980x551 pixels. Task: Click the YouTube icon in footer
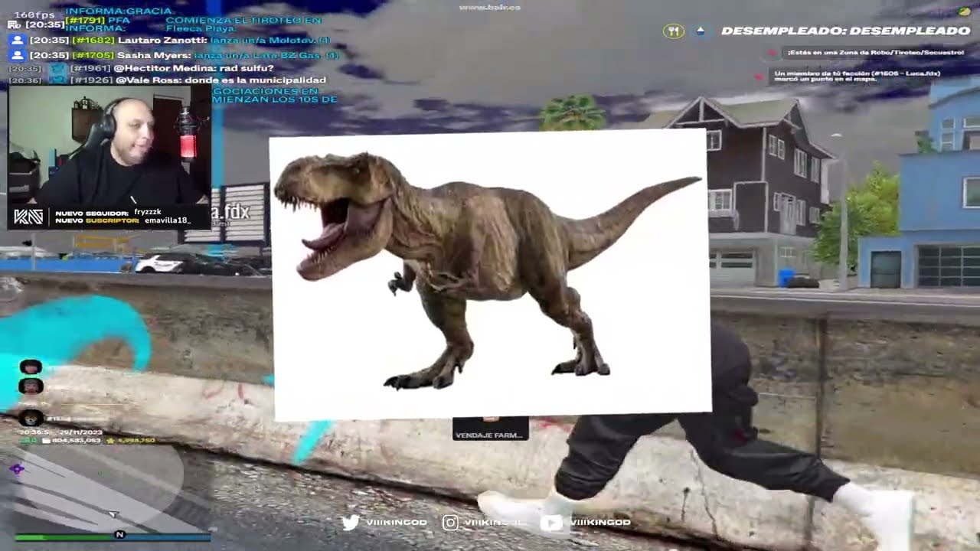click(x=550, y=523)
